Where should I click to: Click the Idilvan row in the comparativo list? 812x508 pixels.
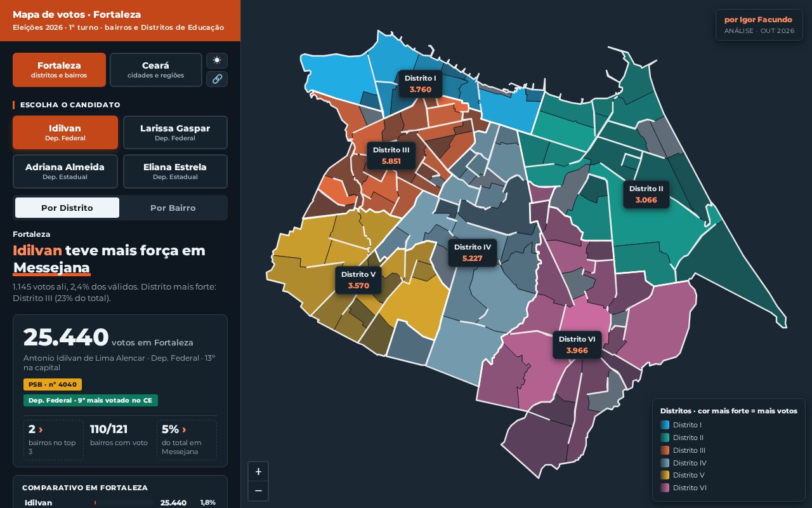click(120, 503)
